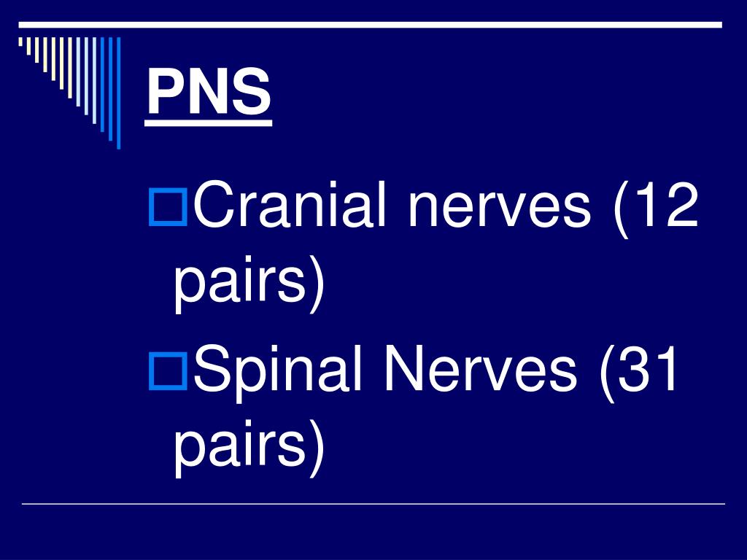Viewport: 747px width, 560px height.
Task: Click the word Cranial
Action: (283, 205)
